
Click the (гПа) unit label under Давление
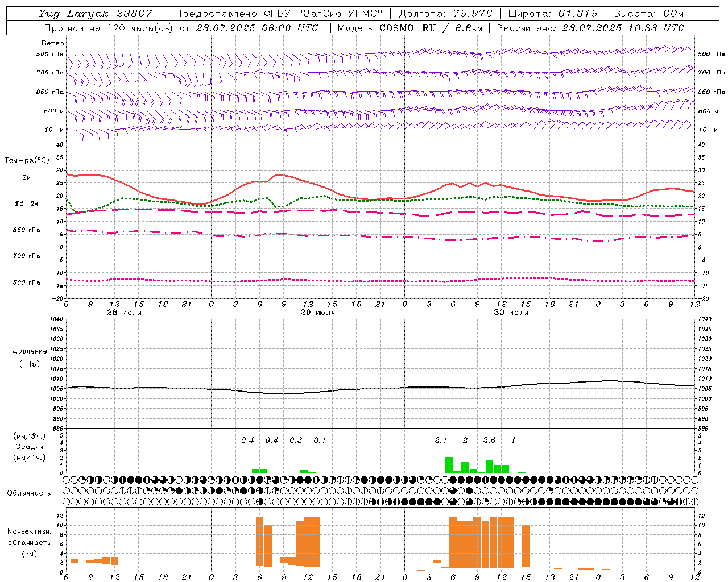30,364
